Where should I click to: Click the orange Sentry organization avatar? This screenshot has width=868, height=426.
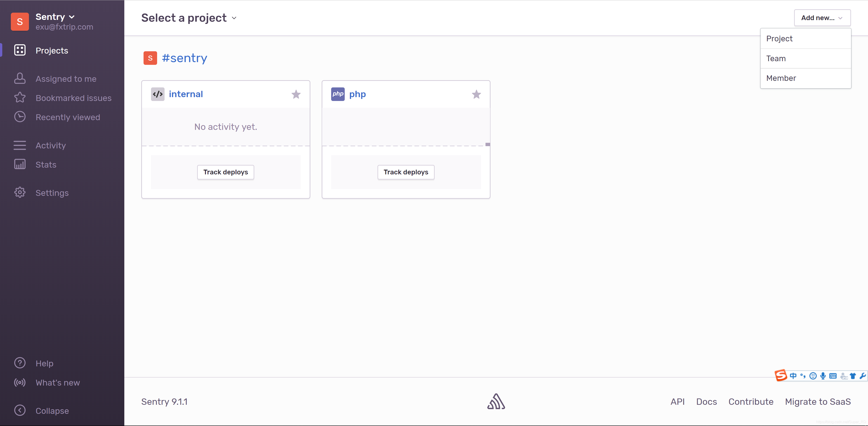click(20, 21)
